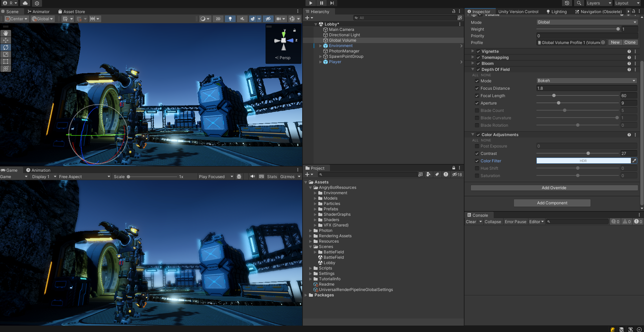Select the Rotate tool in Scene overlay

pyautogui.click(x=6, y=47)
